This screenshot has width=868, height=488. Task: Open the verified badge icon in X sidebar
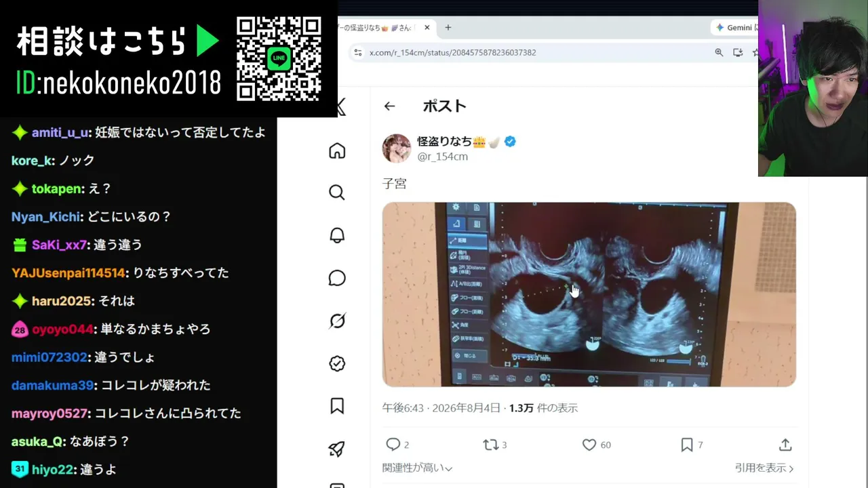coord(337,363)
